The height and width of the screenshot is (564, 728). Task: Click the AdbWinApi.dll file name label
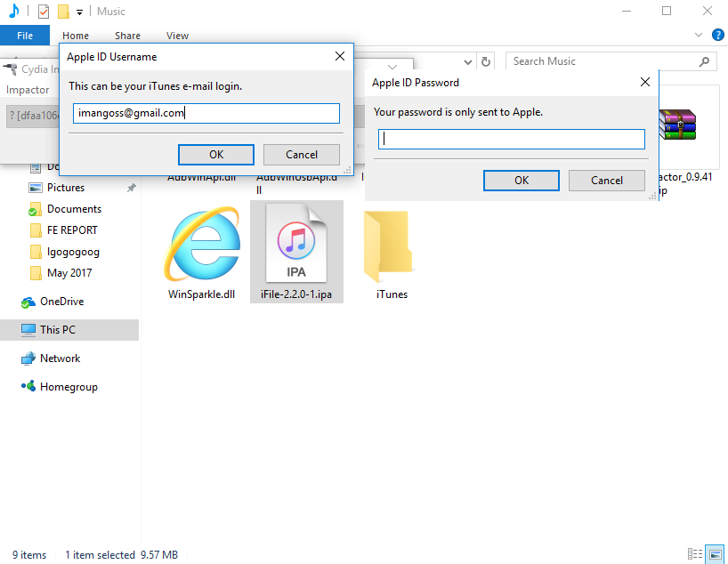coord(201,179)
